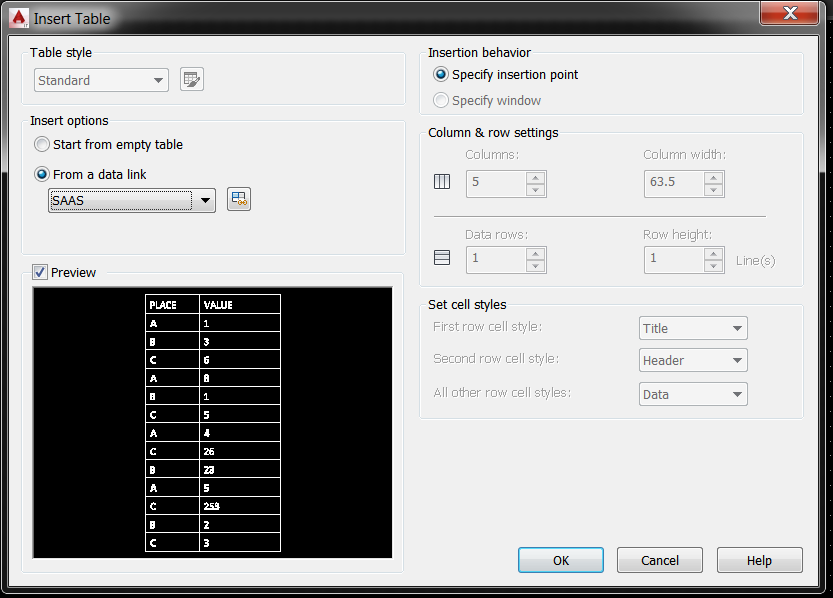Screen dimensions: 833x598
Task: Cancel the Insert Table dialog
Action: tap(659, 560)
